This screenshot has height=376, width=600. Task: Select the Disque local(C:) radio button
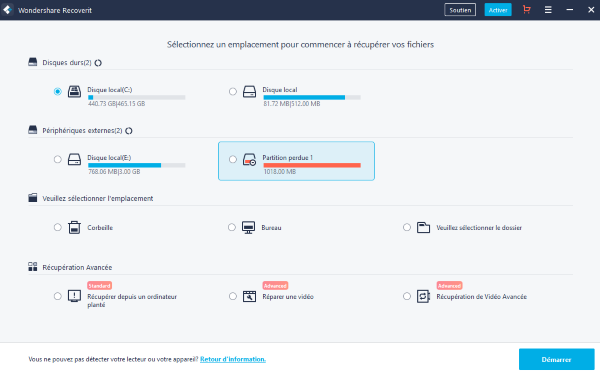[x=57, y=91]
